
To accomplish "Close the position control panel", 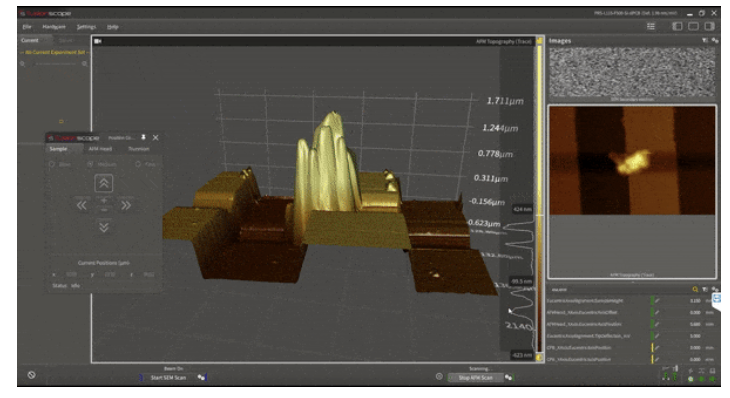I will (155, 137).
